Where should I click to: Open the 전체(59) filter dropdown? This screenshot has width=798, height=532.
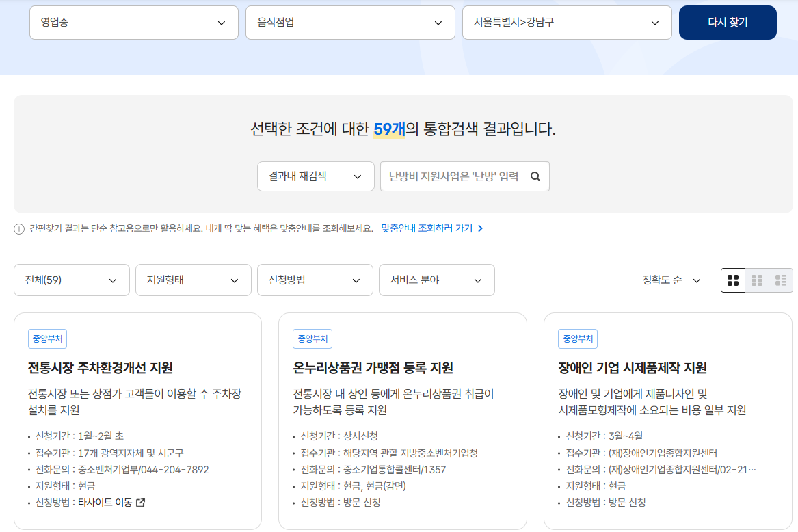(71, 280)
